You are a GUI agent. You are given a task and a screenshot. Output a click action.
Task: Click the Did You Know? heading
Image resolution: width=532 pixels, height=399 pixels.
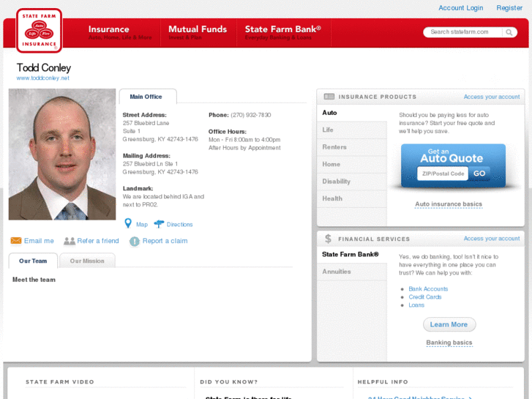coord(228,382)
